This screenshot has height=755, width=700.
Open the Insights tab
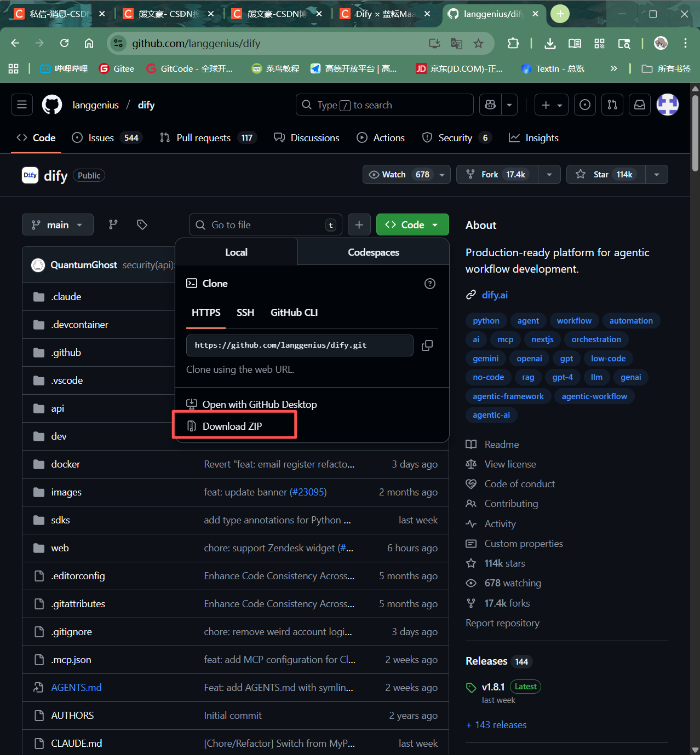533,138
